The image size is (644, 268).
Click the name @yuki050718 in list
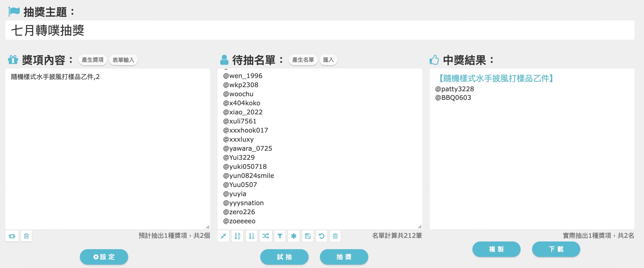(x=245, y=167)
